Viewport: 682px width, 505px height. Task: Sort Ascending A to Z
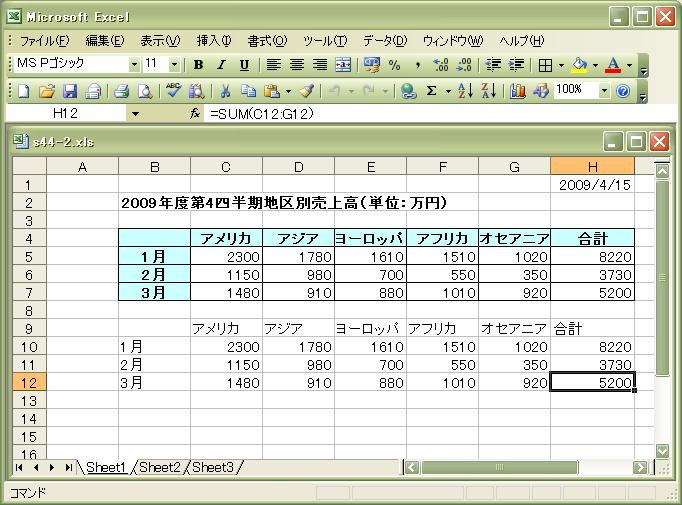tap(465, 91)
